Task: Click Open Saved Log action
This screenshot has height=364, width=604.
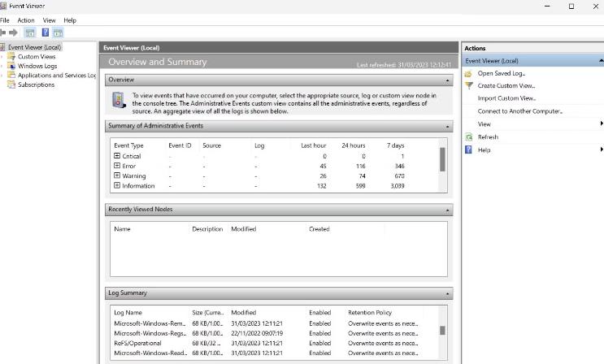Action: [x=501, y=73]
